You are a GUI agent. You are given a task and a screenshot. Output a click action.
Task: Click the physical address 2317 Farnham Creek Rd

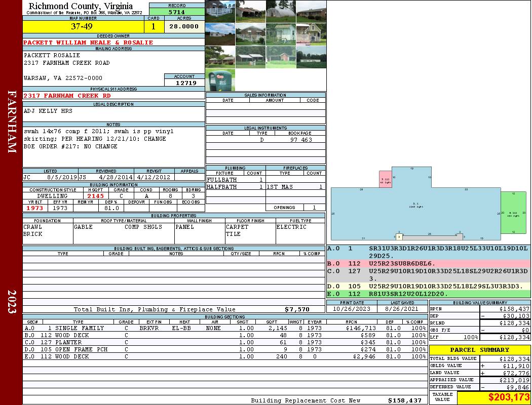pos(67,95)
